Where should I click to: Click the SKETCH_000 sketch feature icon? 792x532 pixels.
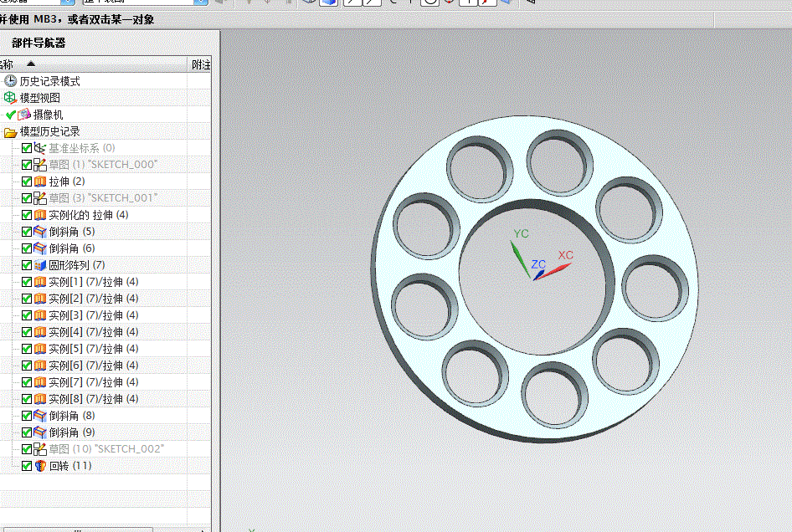40,165
